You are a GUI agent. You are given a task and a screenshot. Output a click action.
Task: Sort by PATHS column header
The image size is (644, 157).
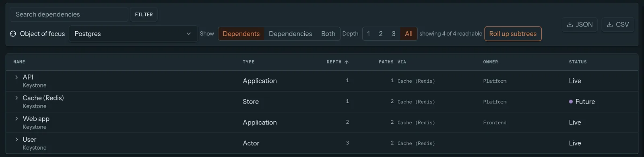coord(386,62)
